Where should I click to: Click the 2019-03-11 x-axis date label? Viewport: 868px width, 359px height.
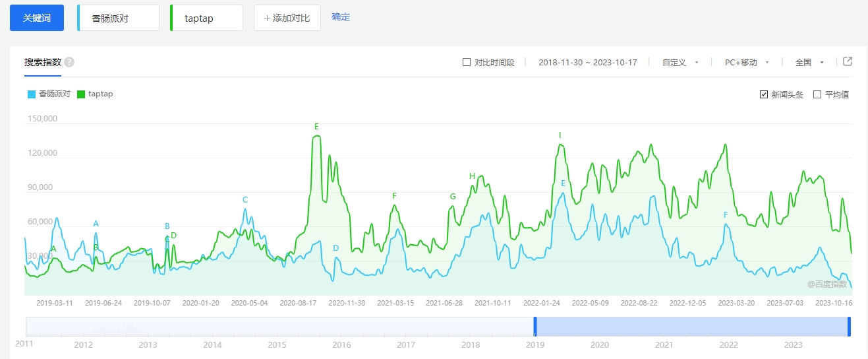click(x=54, y=303)
